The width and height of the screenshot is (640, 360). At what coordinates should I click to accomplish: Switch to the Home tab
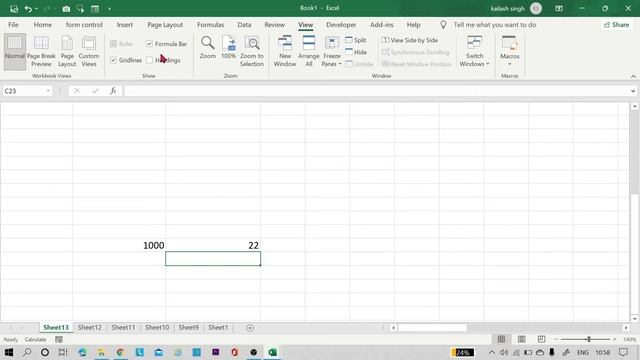point(42,25)
